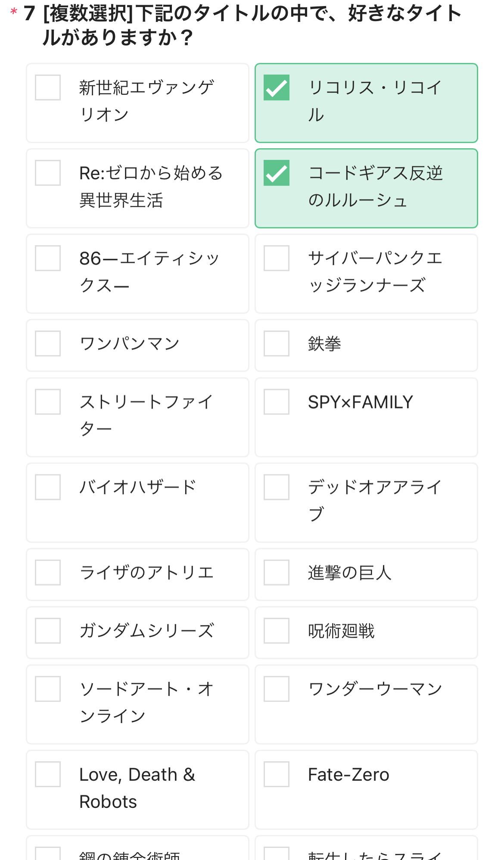Select the ワンパンマン checkbox
This screenshot has height=860, width=504.
[x=48, y=343]
